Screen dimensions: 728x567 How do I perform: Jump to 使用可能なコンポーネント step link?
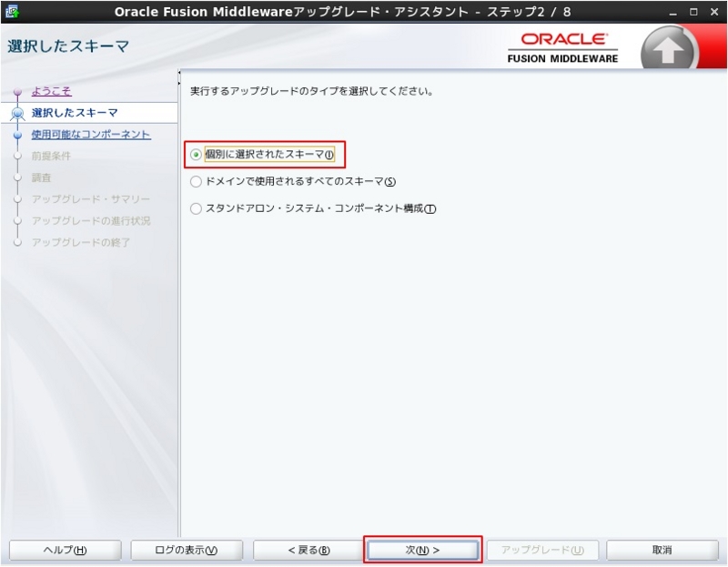91,134
